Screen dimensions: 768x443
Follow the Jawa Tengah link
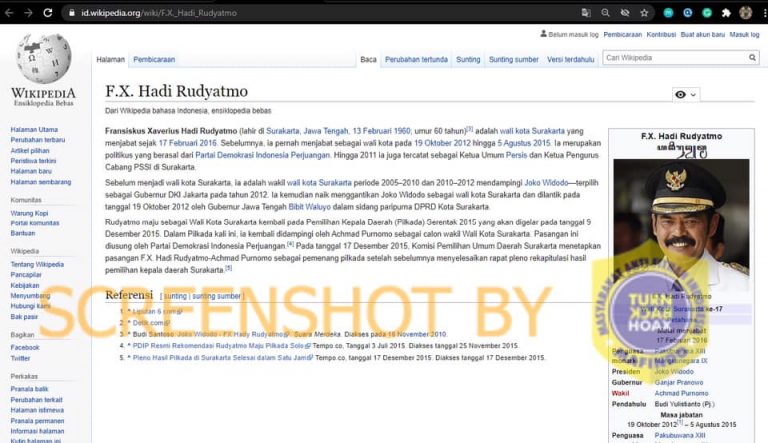pos(326,131)
